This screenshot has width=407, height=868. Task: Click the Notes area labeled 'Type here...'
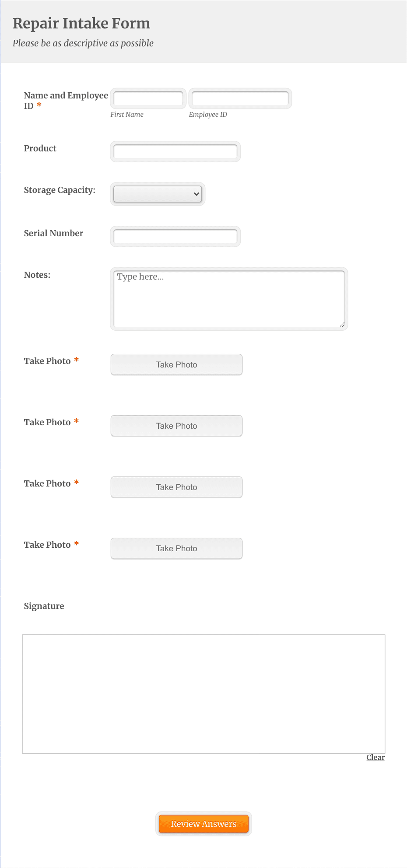(x=228, y=298)
